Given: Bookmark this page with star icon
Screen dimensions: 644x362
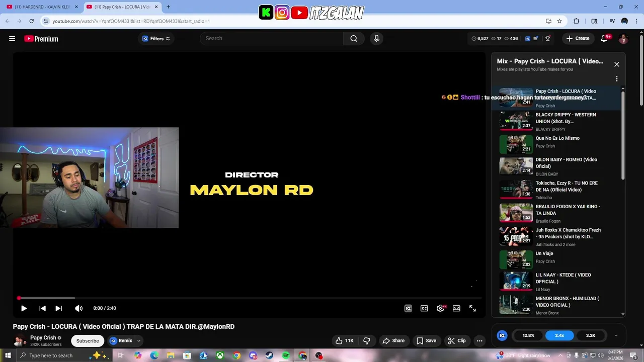Looking at the screenshot, I should 559,21.
